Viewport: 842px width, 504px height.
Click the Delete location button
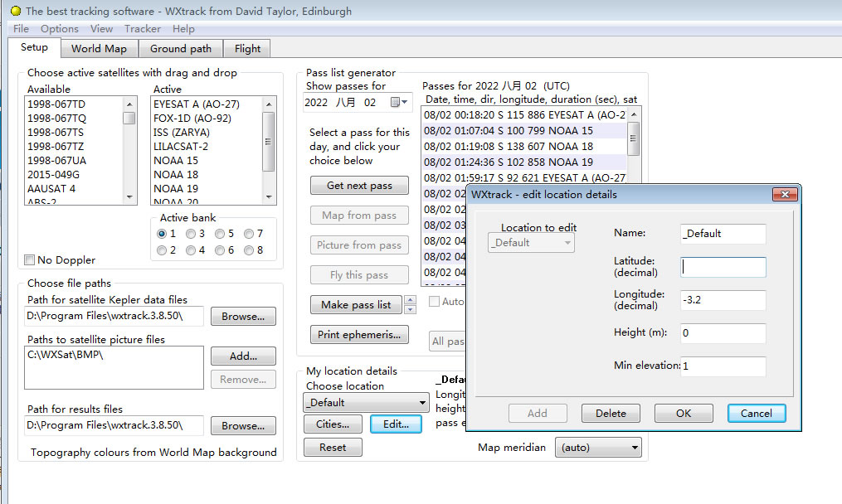click(611, 413)
